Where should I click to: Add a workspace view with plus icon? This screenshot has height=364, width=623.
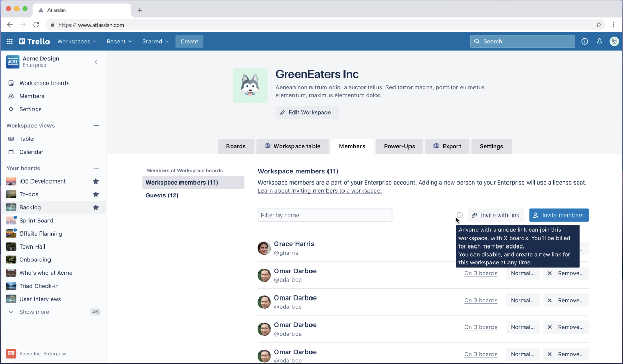point(96,126)
